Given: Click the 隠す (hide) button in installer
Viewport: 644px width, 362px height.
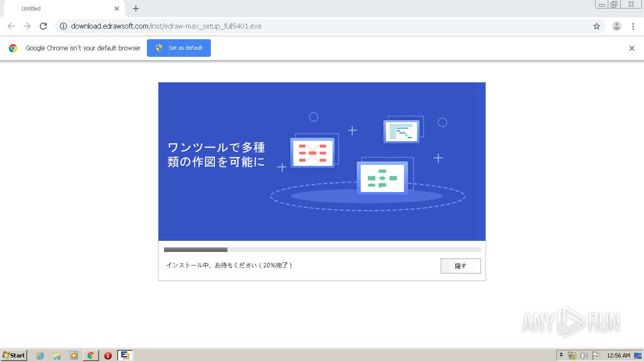Looking at the screenshot, I should [461, 266].
